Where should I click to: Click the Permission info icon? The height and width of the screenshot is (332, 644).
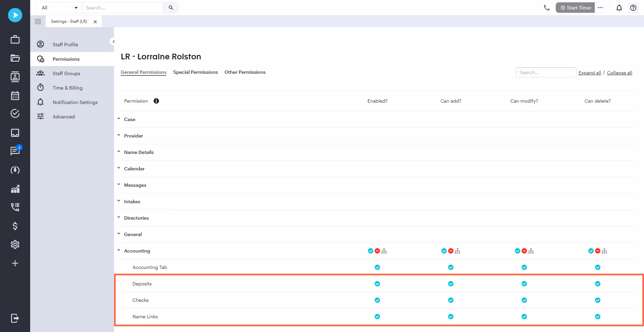[x=156, y=101]
